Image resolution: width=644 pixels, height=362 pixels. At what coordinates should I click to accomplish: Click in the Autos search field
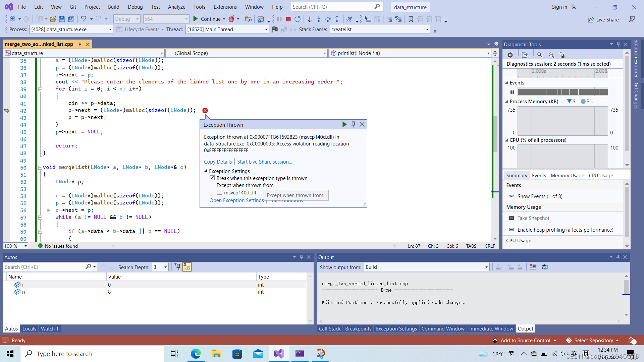click(44, 267)
